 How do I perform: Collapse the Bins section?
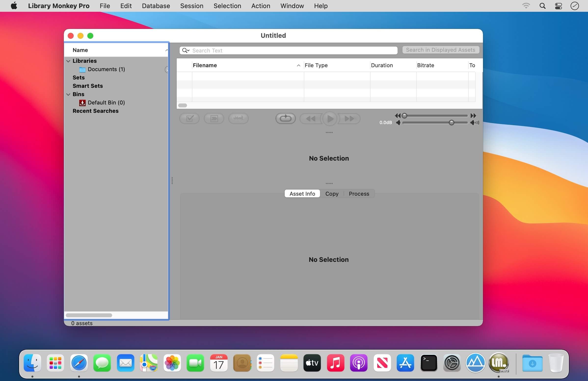click(68, 94)
